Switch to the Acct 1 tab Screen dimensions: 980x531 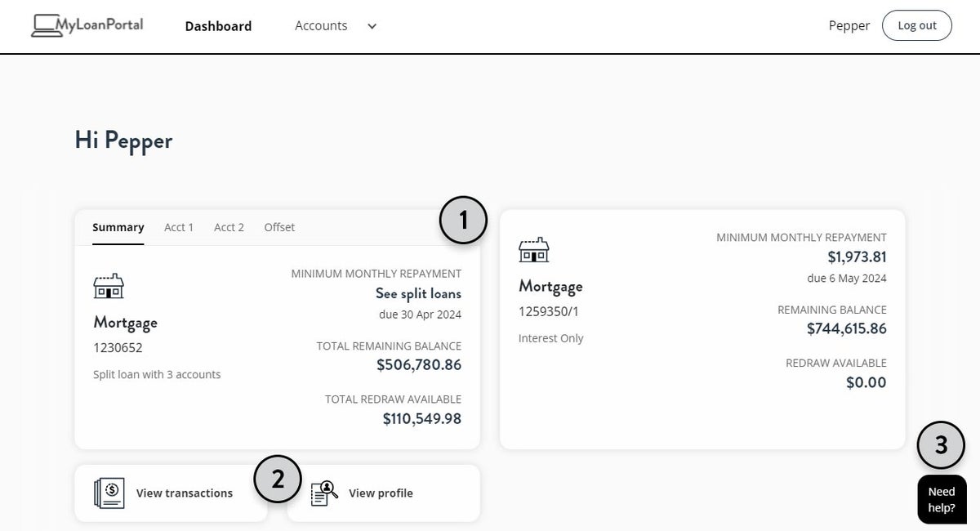179,227
